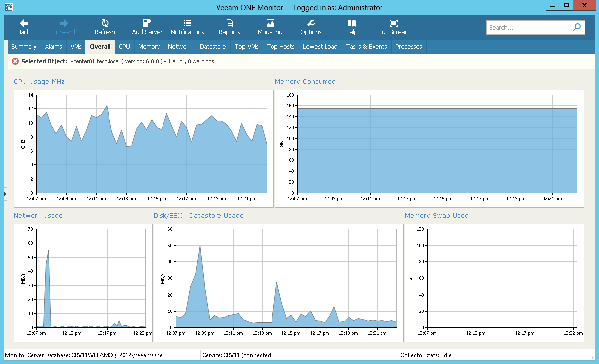Click the Datastore Usage chart area
This screenshot has height=364, width=599.
278,283
